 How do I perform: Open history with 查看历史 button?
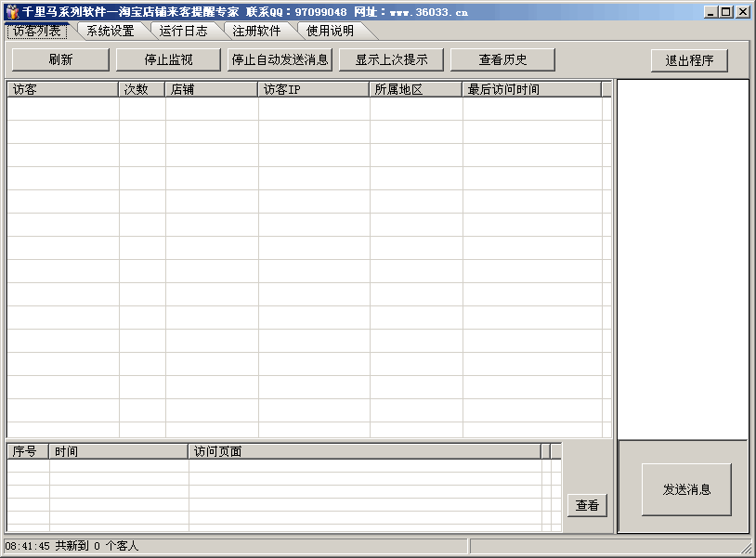pos(502,59)
